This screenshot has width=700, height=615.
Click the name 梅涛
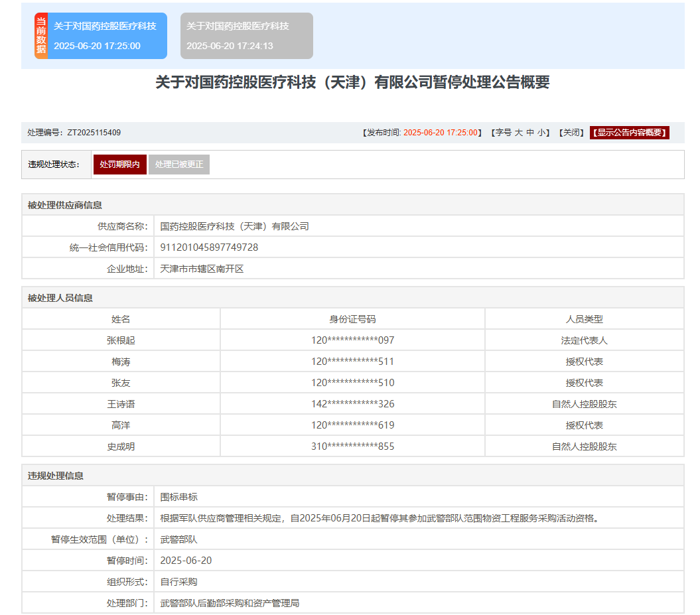121,362
